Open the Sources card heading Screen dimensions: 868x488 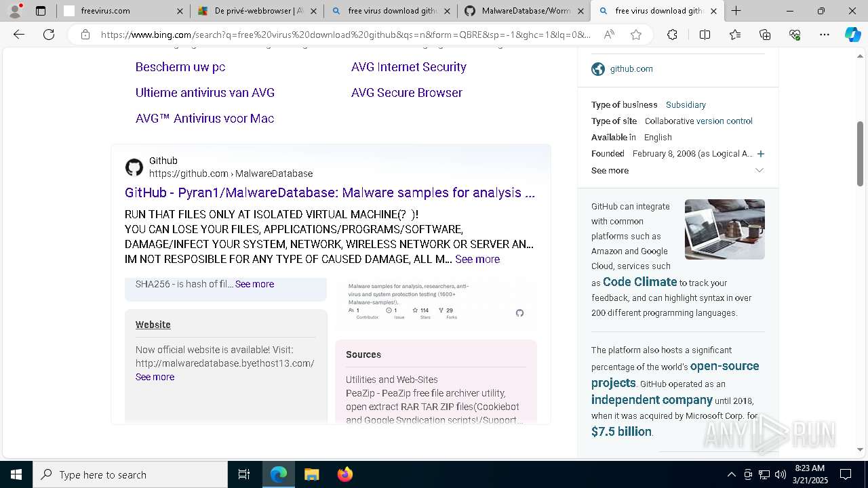tap(363, 354)
